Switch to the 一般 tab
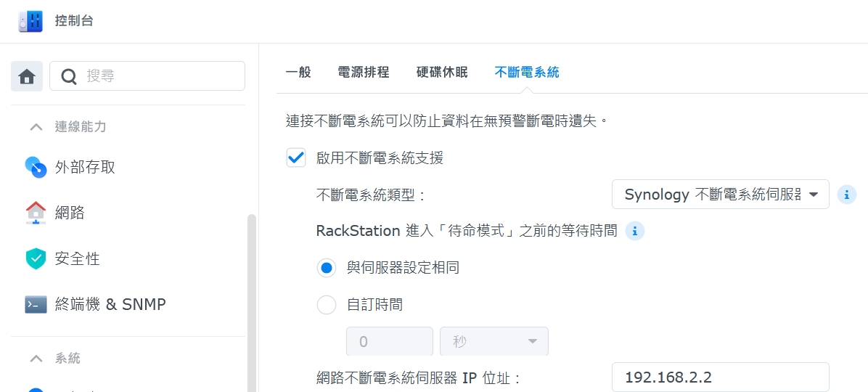This screenshot has height=392, width=868. coord(298,72)
